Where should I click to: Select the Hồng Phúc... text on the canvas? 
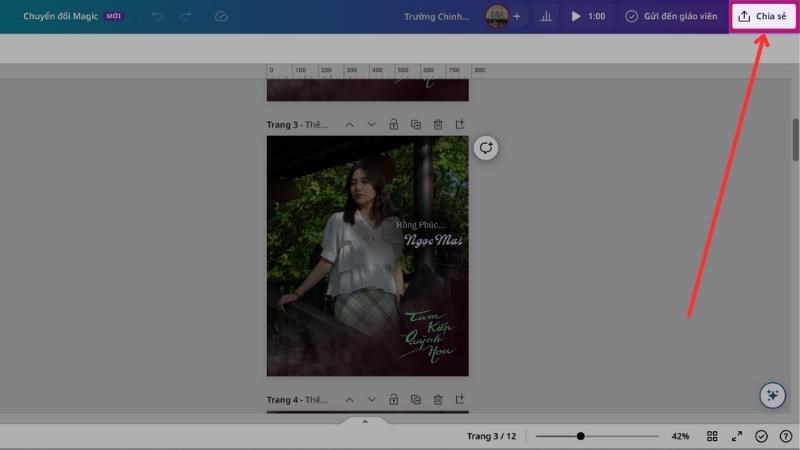(x=420, y=224)
